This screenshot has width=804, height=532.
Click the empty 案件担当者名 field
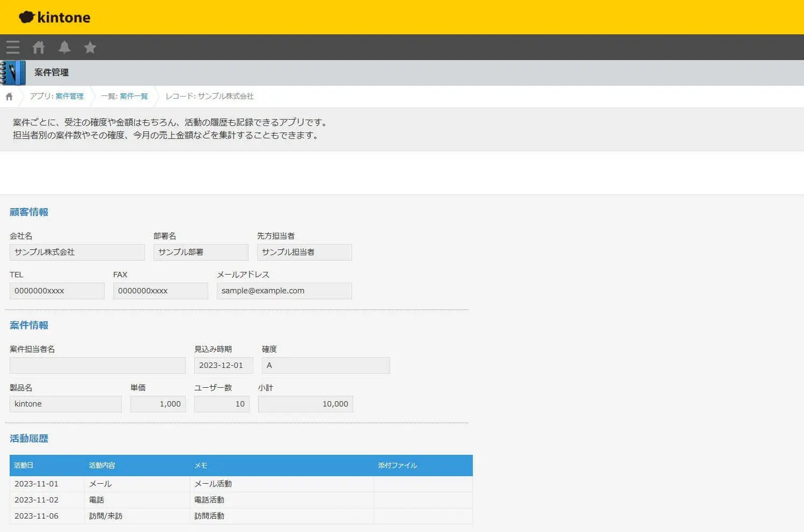(x=97, y=365)
